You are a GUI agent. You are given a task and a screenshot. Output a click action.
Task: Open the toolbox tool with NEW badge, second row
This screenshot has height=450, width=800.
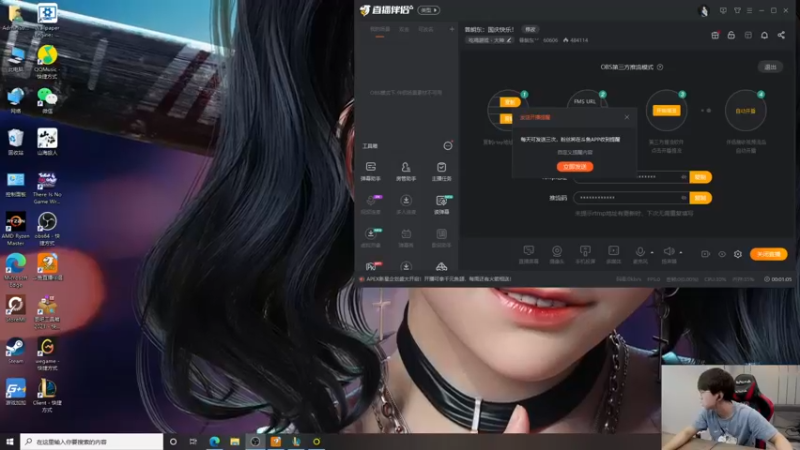[x=441, y=204]
